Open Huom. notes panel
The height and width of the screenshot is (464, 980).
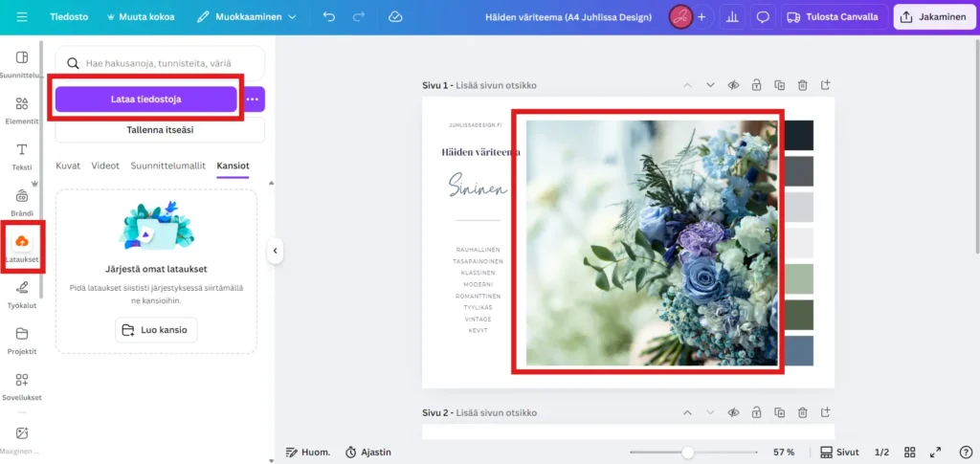click(x=307, y=453)
